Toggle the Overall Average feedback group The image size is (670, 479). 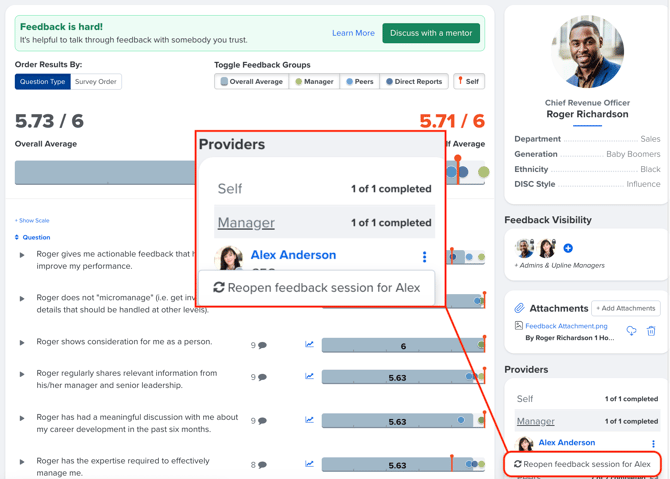(x=252, y=82)
